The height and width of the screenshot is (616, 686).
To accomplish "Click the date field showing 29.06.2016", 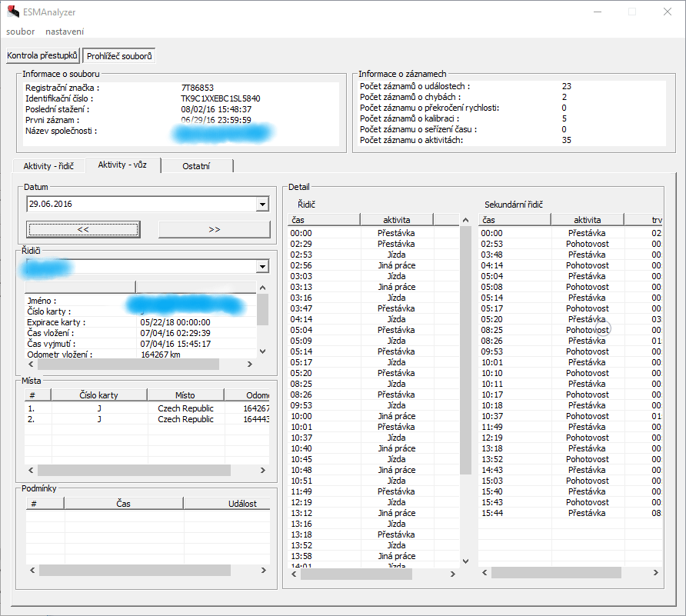I will tap(138, 205).
